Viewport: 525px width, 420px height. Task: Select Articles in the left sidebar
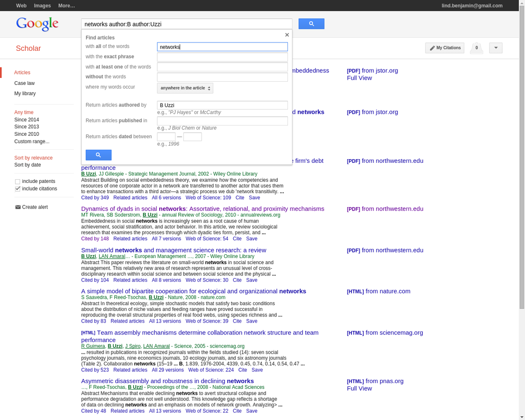tap(22, 72)
